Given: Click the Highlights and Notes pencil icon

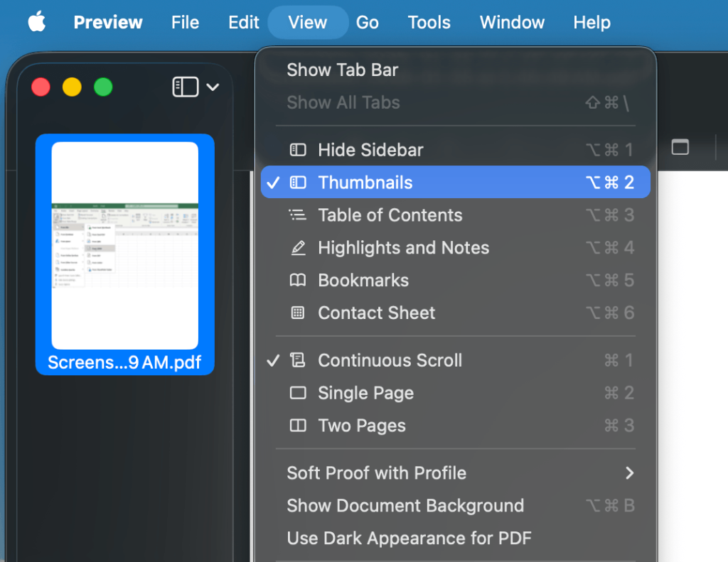Looking at the screenshot, I should pyautogui.click(x=297, y=248).
